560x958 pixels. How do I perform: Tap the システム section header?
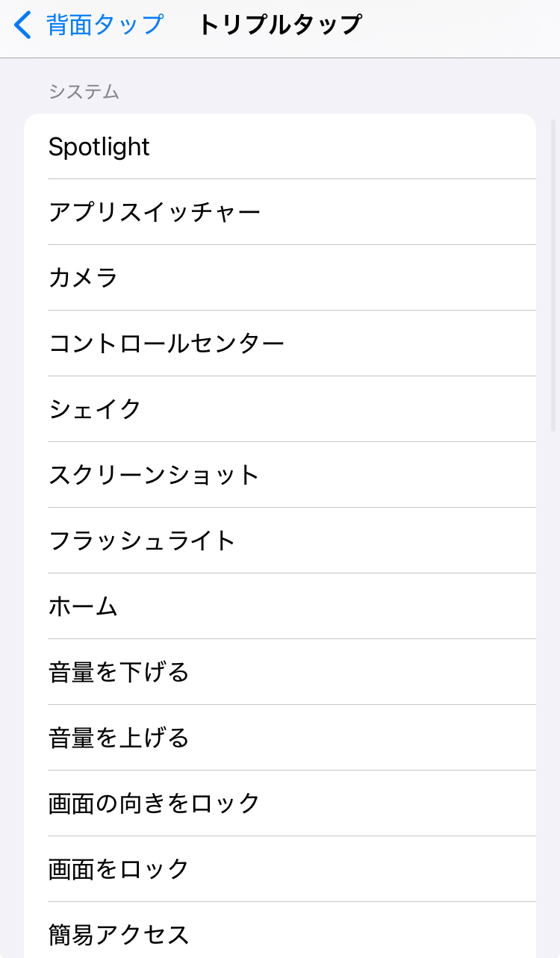point(84,92)
